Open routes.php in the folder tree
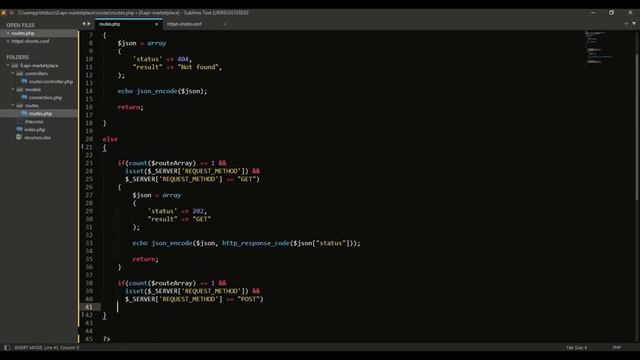The height and width of the screenshot is (360, 640). tap(40, 113)
